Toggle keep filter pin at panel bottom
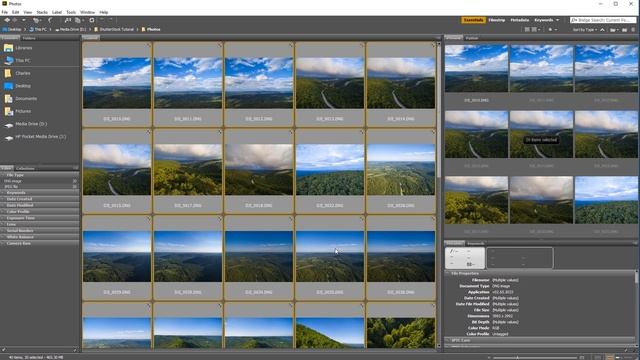This screenshot has height=360, width=640. [4, 350]
